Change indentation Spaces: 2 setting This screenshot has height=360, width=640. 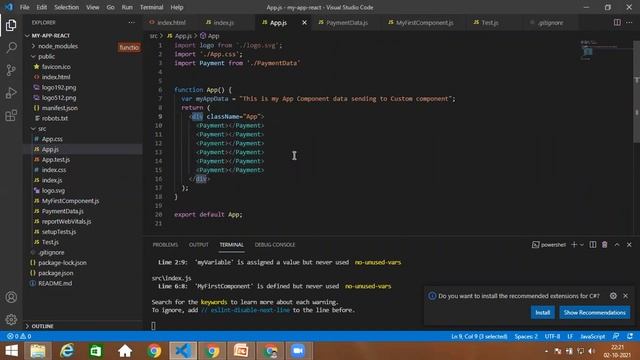tap(526, 336)
